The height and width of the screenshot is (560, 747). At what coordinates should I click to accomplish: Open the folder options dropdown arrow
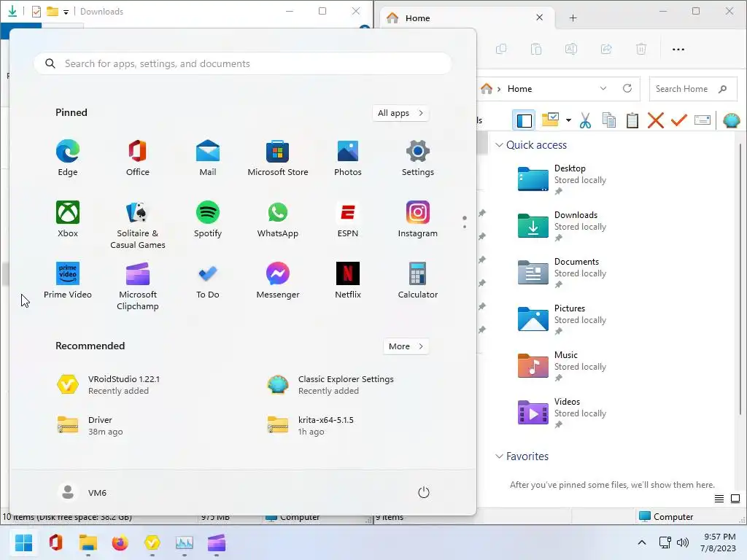coord(568,120)
